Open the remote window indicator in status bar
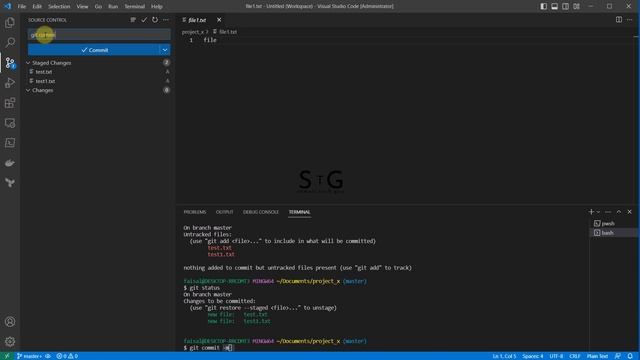 [7, 356]
